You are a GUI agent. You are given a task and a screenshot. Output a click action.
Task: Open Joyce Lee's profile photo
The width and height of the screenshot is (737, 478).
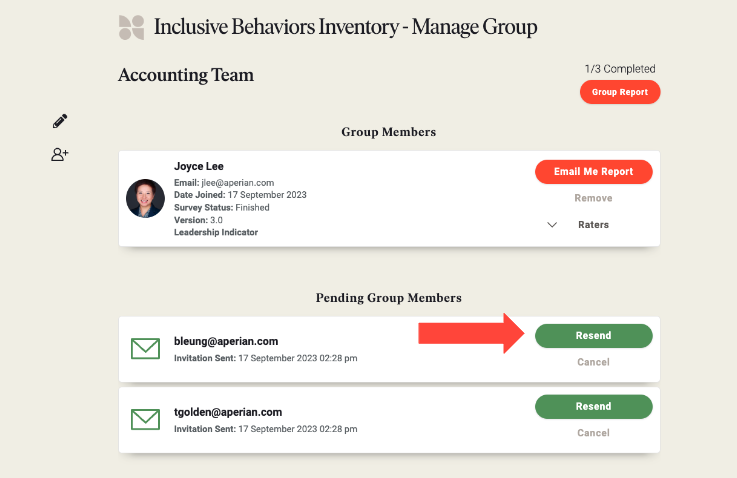coord(145,198)
